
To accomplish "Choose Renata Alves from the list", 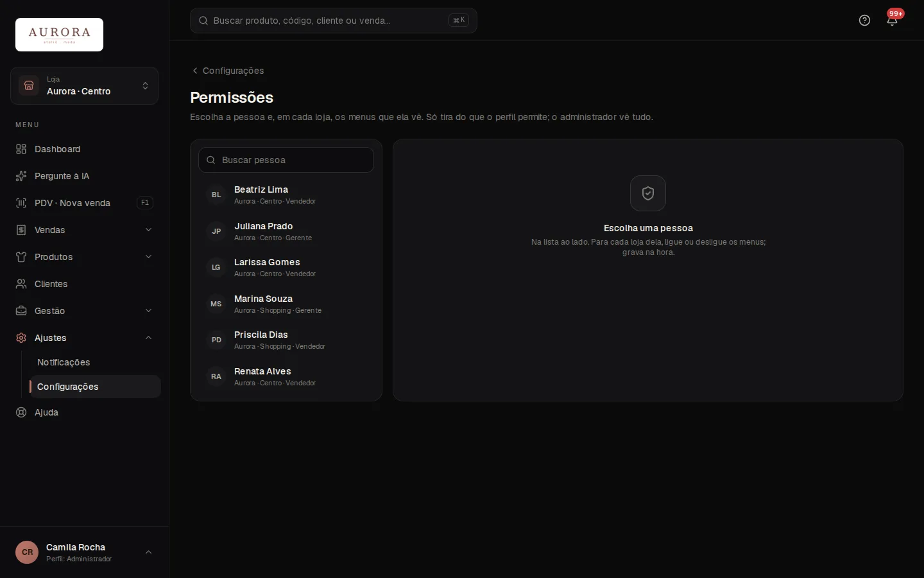I will (286, 376).
